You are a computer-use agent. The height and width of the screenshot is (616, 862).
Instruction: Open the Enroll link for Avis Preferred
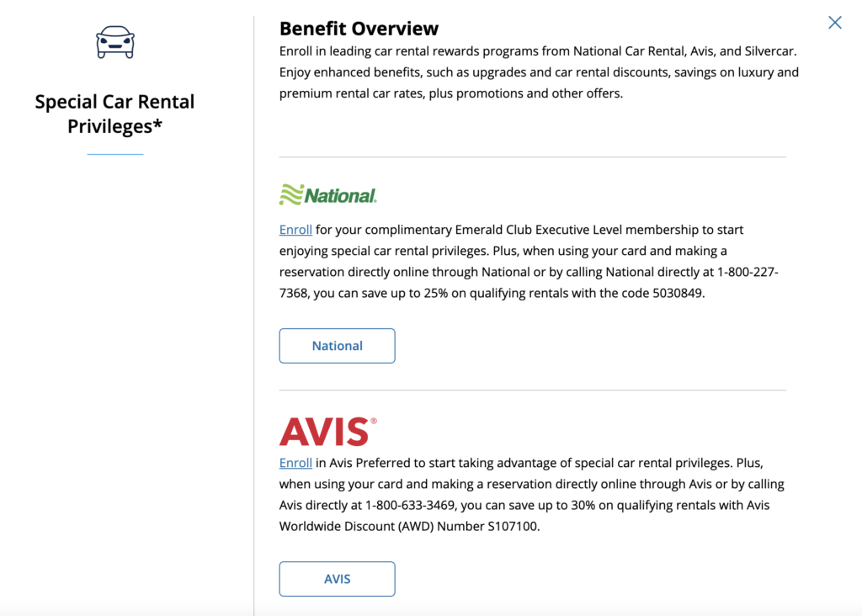pos(295,462)
